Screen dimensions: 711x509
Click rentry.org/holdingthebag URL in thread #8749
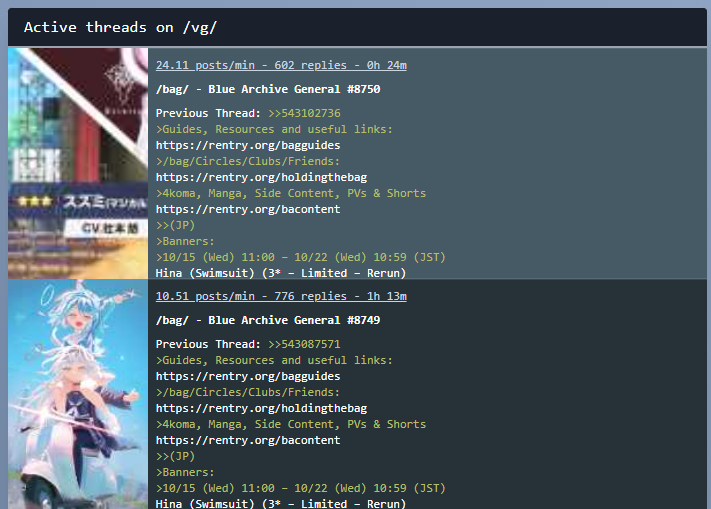[262, 408]
